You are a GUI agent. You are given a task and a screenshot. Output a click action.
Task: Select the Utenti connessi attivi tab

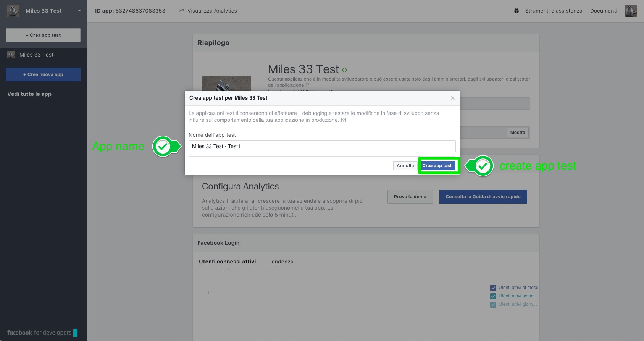coord(227,262)
